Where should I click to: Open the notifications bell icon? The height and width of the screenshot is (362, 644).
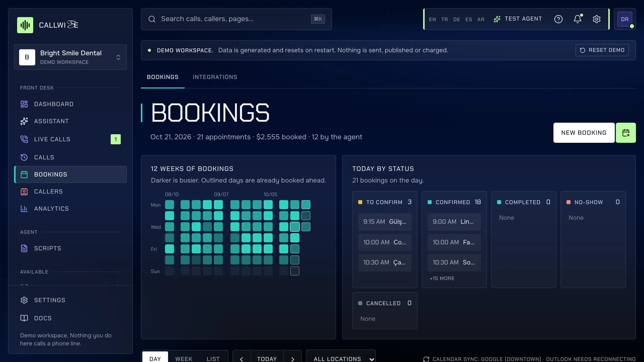pos(578,19)
